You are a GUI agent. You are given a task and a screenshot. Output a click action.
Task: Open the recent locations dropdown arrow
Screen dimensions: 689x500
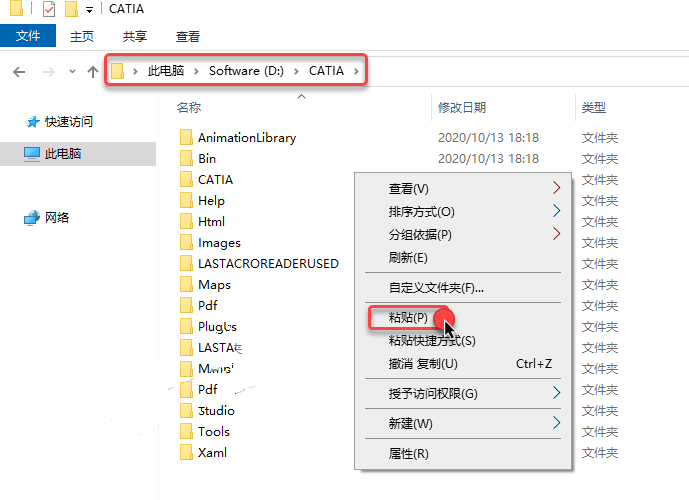click(72, 72)
